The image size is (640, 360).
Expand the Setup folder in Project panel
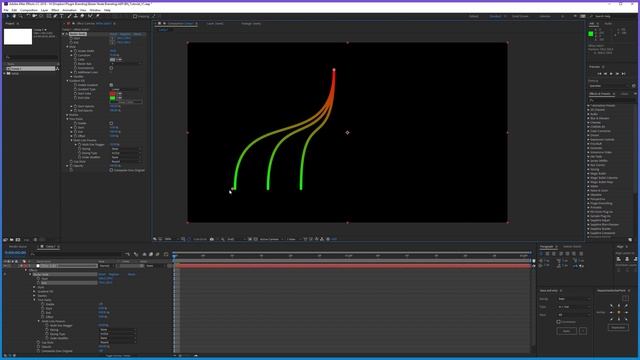(5, 73)
